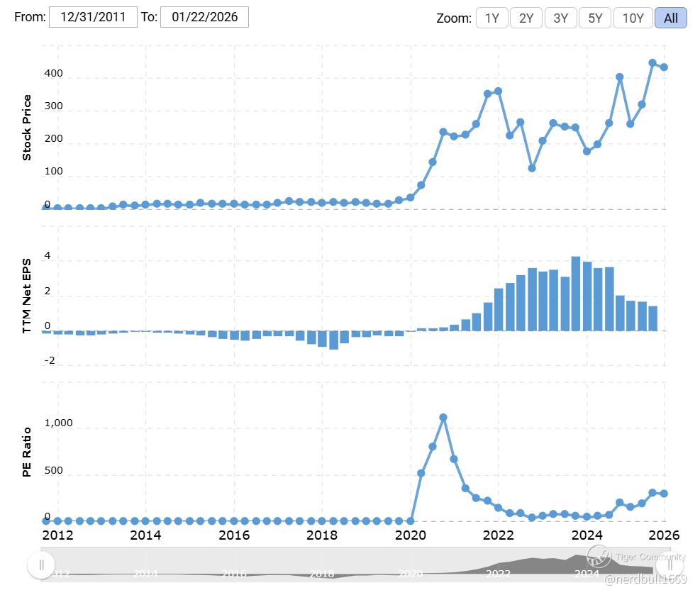700x595 pixels.
Task: Click the '2024' x-axis label
Action: point(587,535)
